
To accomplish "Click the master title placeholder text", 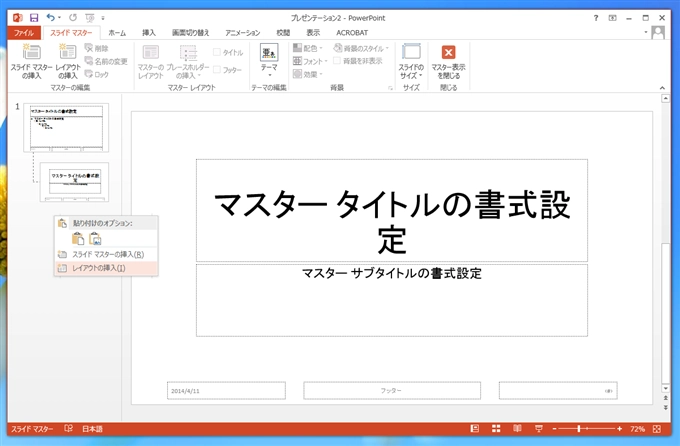I will (x=392, y=220).
